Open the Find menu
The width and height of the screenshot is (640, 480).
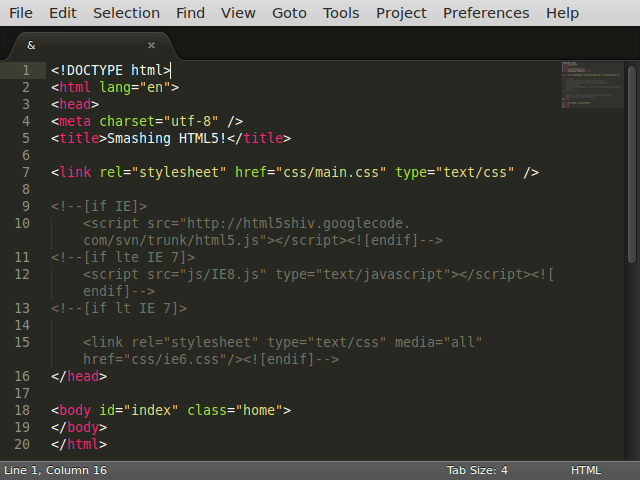click(x=190, y=13)
